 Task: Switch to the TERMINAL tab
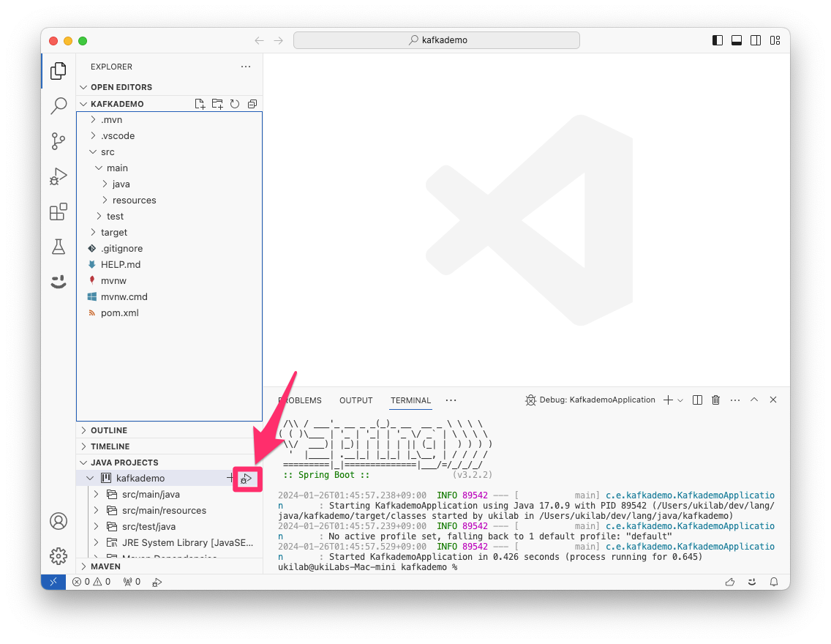point(410,400)
